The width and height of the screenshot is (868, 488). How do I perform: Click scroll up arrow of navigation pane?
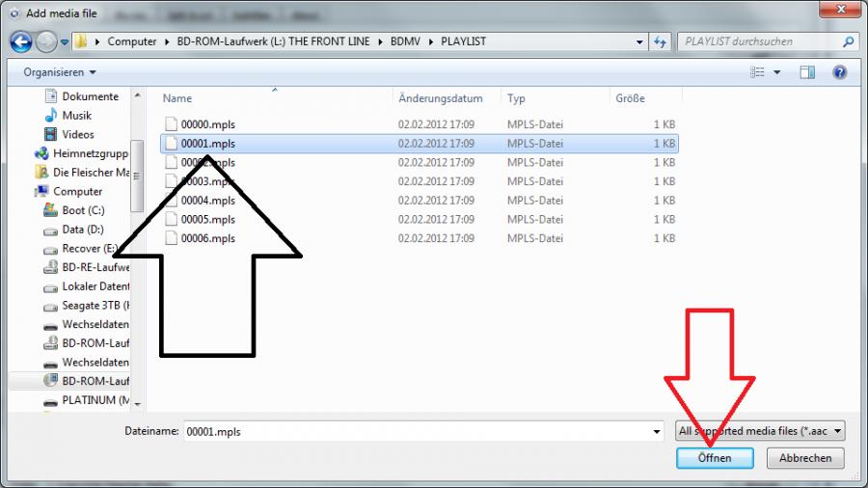tap(137, 95)
